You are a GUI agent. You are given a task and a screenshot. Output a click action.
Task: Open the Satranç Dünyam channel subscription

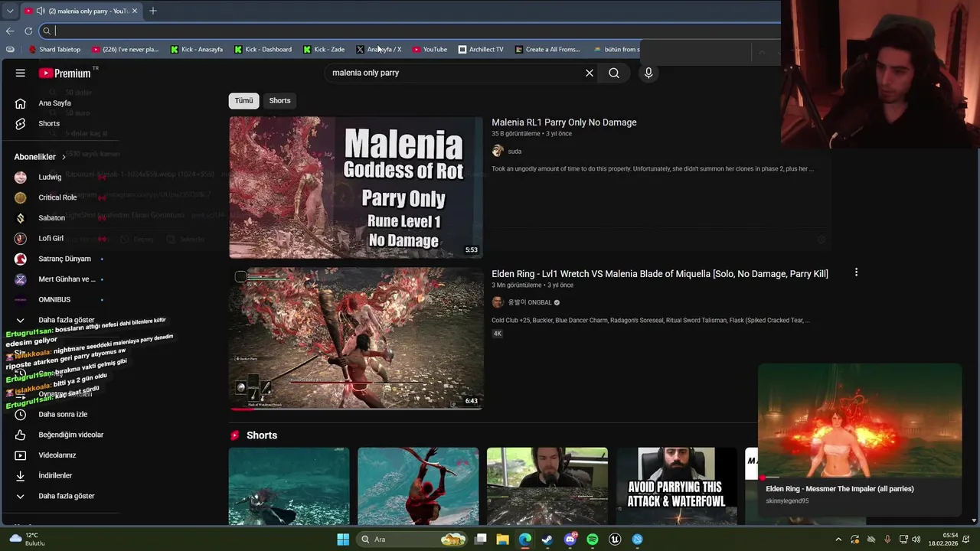[x=65, y=259]
